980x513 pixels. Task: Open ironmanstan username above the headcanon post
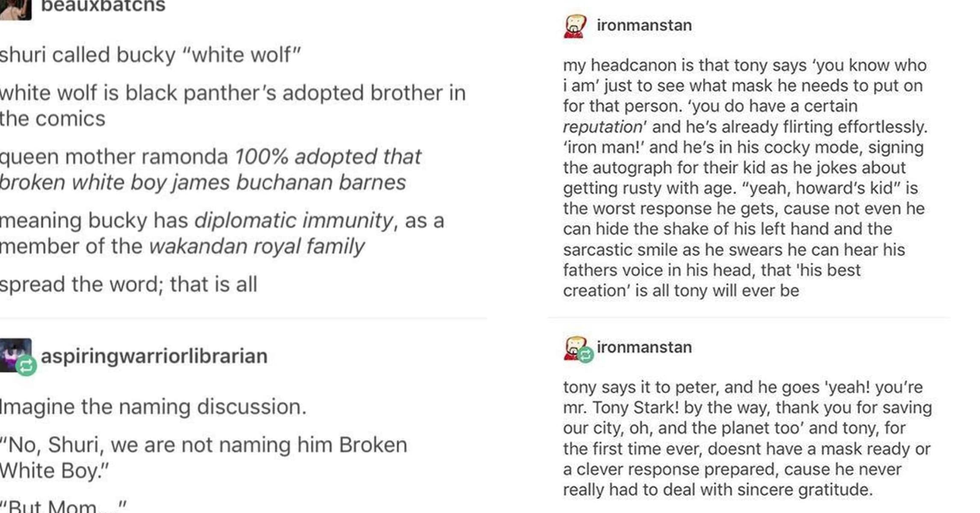(x=644, y=25)
